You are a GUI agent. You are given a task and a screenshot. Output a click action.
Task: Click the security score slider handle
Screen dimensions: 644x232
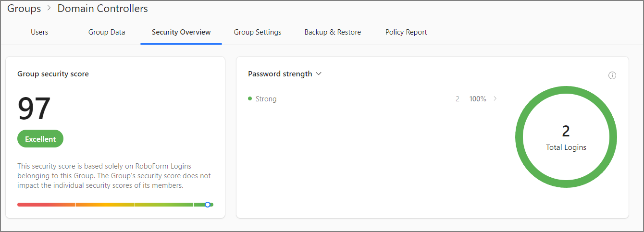pyautogui.click(x=208, y=205)
